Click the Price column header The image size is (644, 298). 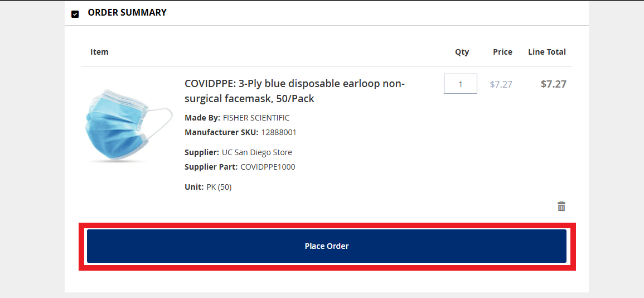(502, 52)
